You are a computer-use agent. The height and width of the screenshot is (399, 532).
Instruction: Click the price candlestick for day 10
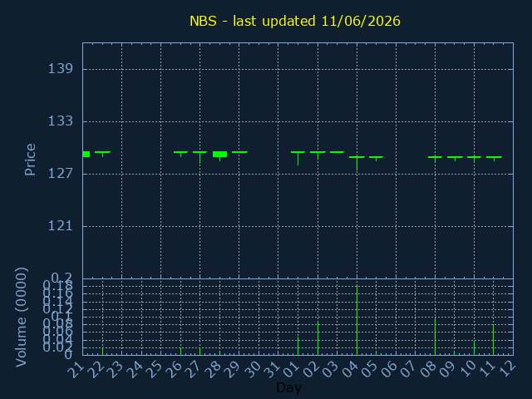[x=475, y=157]
